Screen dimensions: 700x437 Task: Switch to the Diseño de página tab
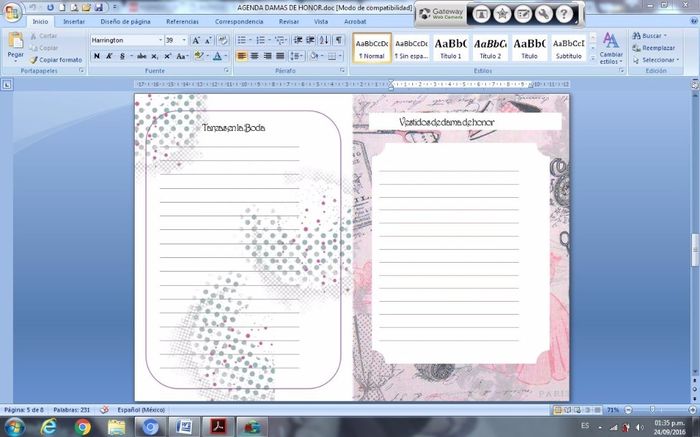pos(124,21)
